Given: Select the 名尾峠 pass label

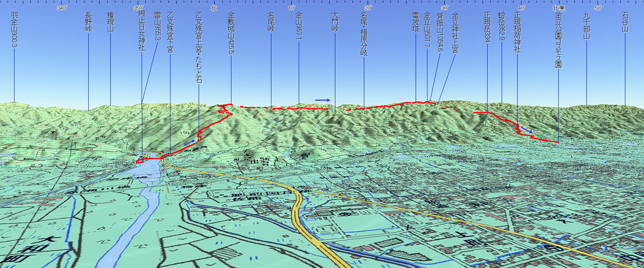Looking at the screenshot, I should (x=271, y=22).
